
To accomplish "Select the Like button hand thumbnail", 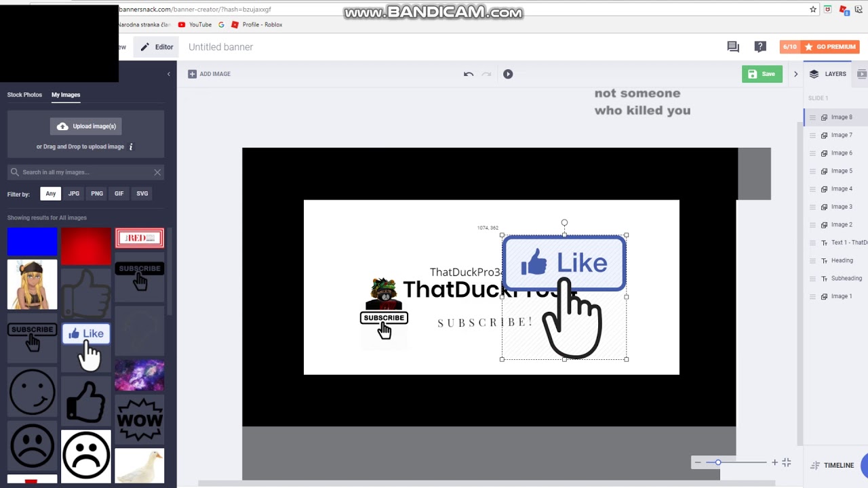I will (86, 347).
